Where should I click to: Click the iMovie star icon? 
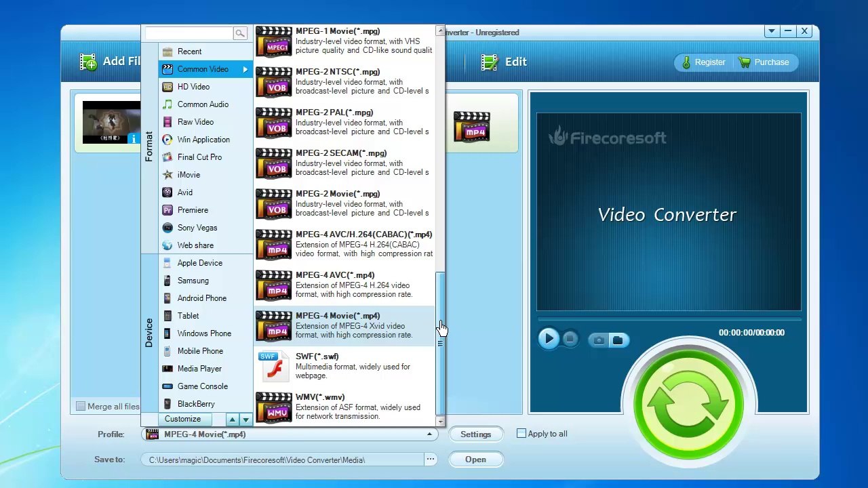(x=167, y=175)
